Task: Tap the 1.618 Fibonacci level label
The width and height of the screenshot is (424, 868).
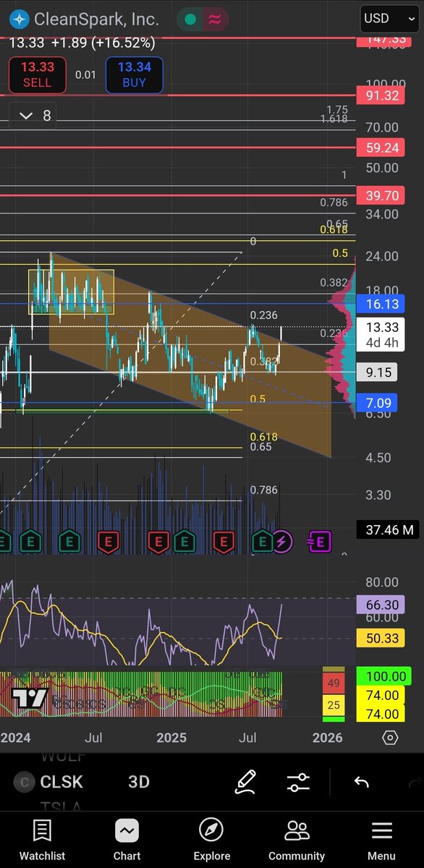Action: point(334,119)
